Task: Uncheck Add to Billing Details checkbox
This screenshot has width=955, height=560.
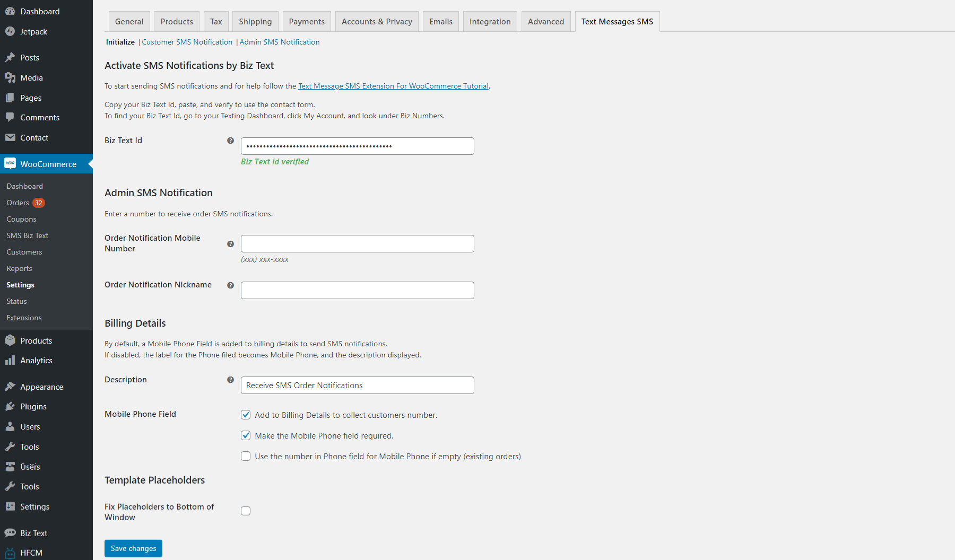Action: [246, 415]
